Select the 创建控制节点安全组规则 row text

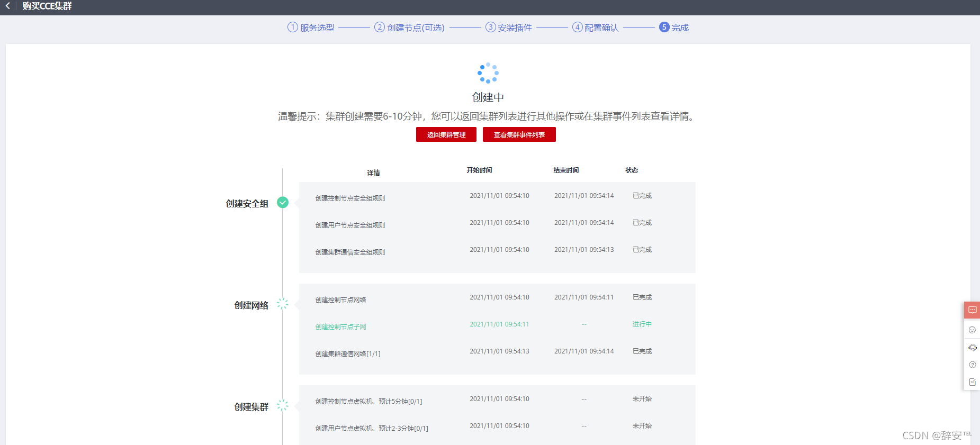click(350, 198)
